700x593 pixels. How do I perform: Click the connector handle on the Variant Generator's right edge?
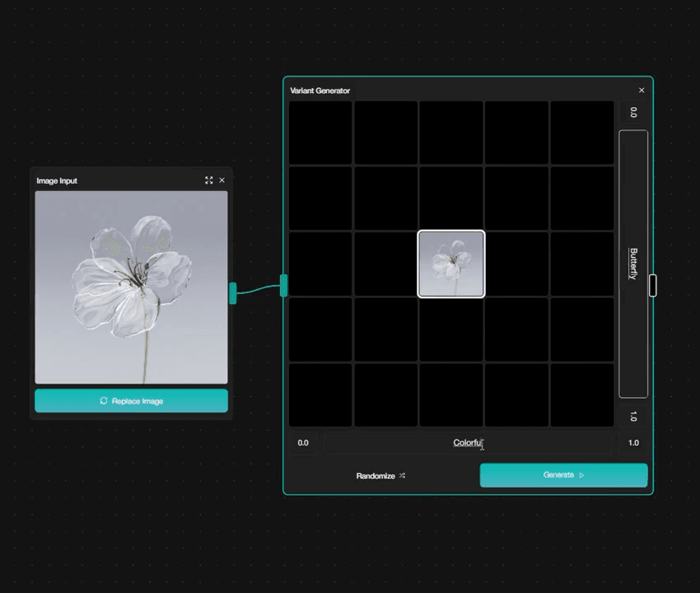click(x=653, y=285)
